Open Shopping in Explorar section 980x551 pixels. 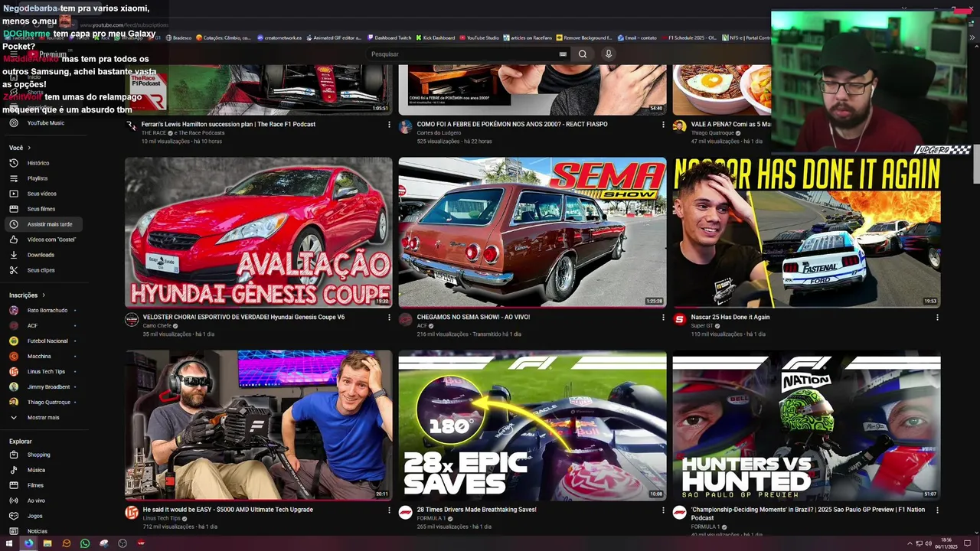pyautogui.click(x=38, y=455)
